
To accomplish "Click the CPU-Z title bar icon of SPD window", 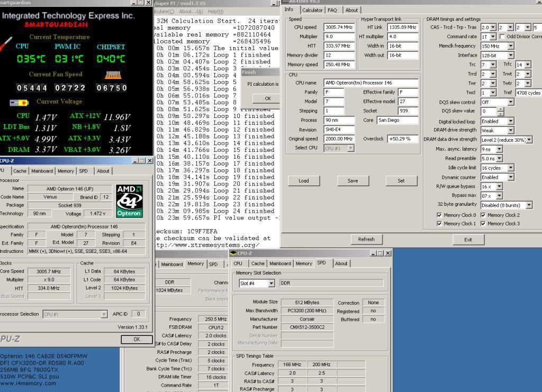I will pyautogui.click(x=233, y=253).
